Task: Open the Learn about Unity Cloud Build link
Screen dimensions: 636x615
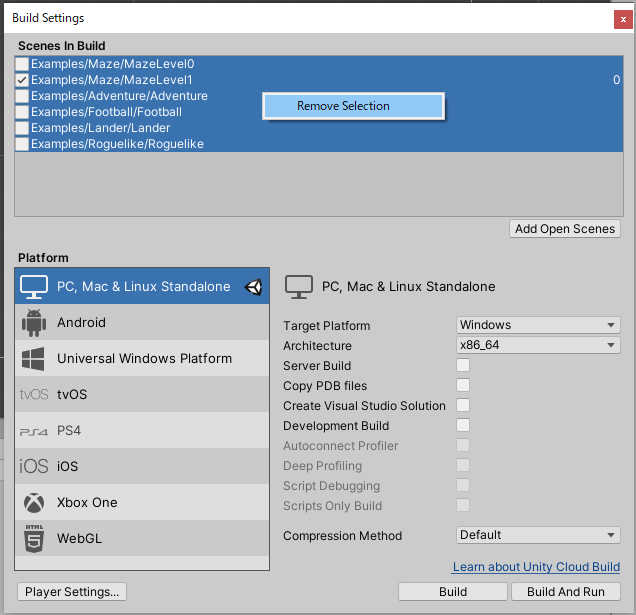Action: pos(536,567)
